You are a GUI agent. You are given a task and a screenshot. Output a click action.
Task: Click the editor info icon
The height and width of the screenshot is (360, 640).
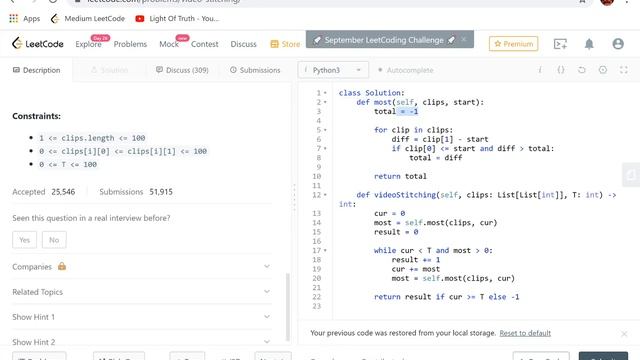tap(540, 70)
